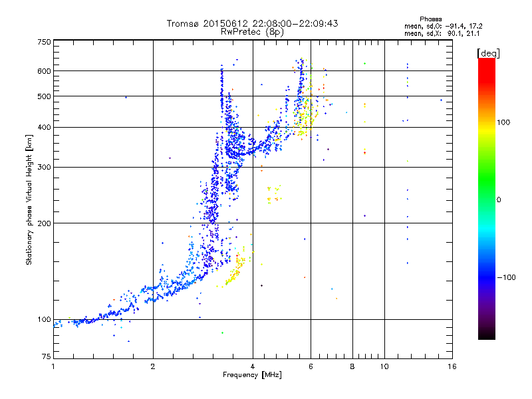Click the 'Stationary phase Virtual Height [km]' axis label

point(29,200)
